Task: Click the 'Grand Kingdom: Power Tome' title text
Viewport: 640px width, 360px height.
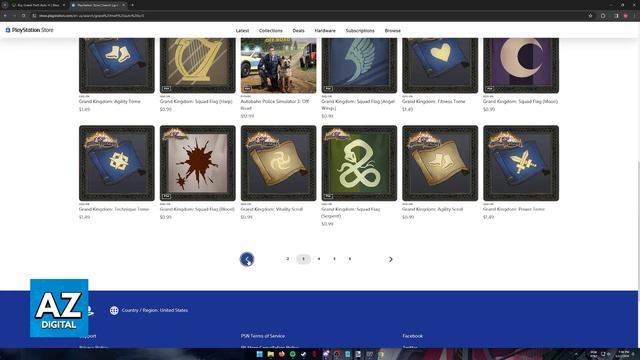Action: pyautogui.click(x=514, y=209)
